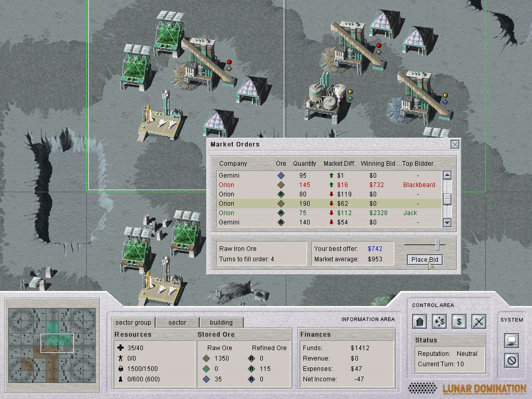This screenshot has height=399, width=532.
Task: Select the Orion order won by Jack
Action: (x=328, y=213)
